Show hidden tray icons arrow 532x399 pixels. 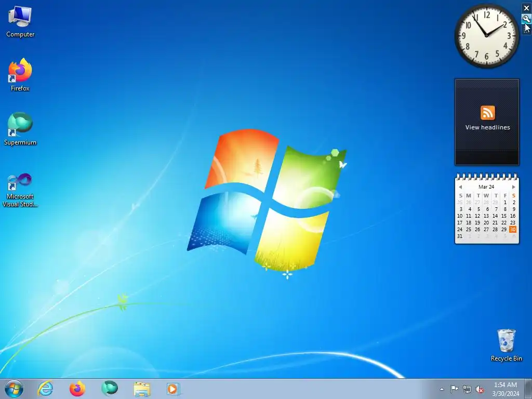[x=442, y=389]
